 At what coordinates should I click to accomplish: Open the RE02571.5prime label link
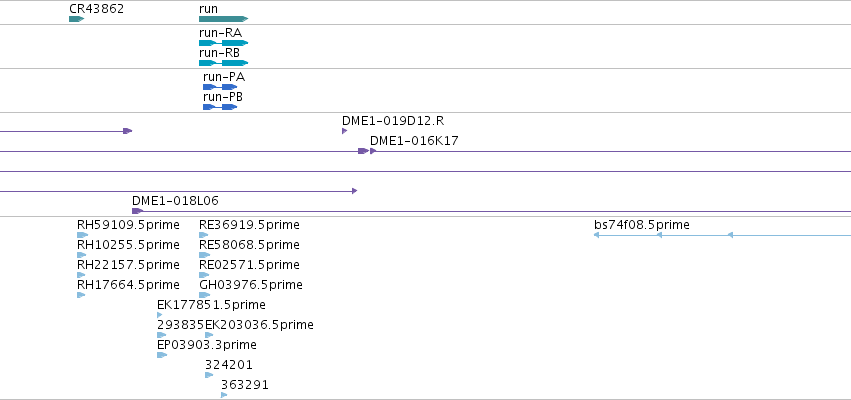click(x=249, y=264)
